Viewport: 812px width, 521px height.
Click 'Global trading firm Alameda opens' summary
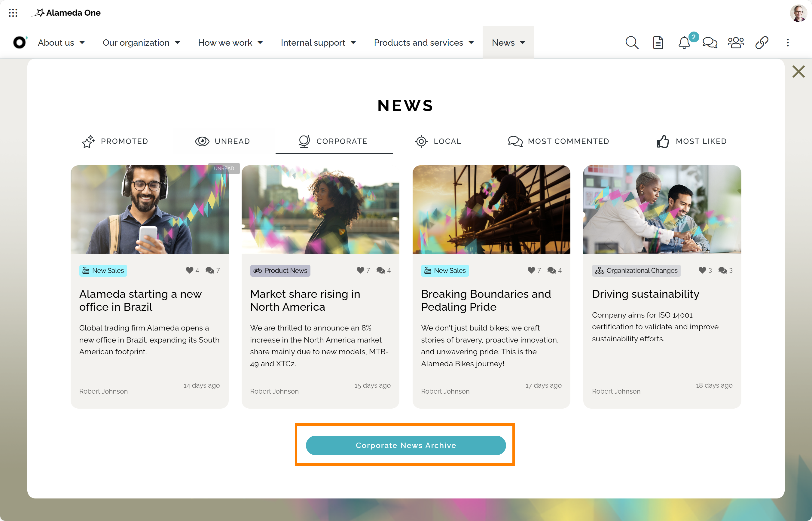[149, 340]
